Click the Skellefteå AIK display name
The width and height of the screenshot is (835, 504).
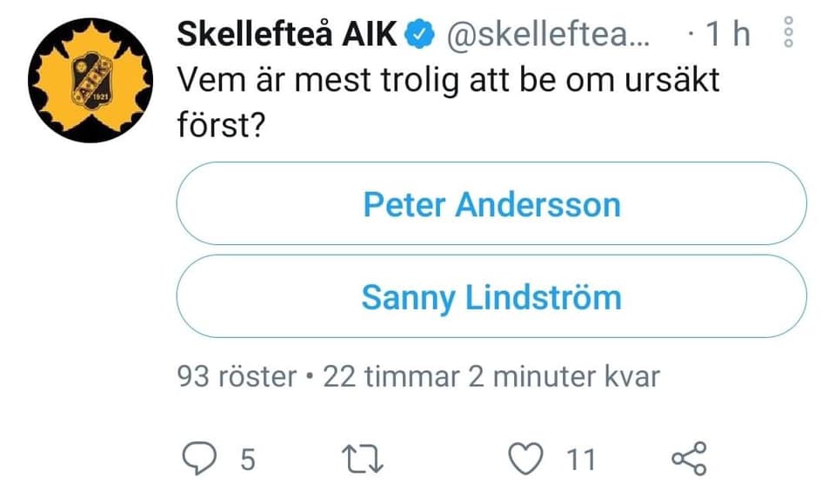pyautogui.click(x=287, y=35)
